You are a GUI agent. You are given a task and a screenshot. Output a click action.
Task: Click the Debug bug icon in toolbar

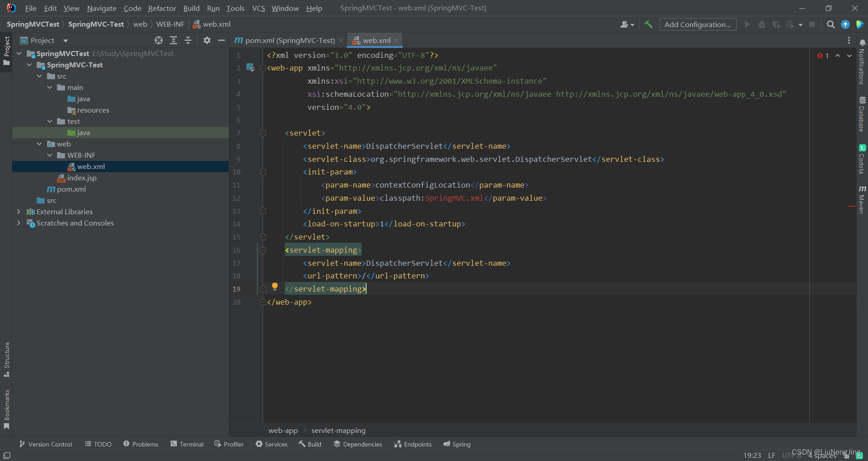click(762, 24)
